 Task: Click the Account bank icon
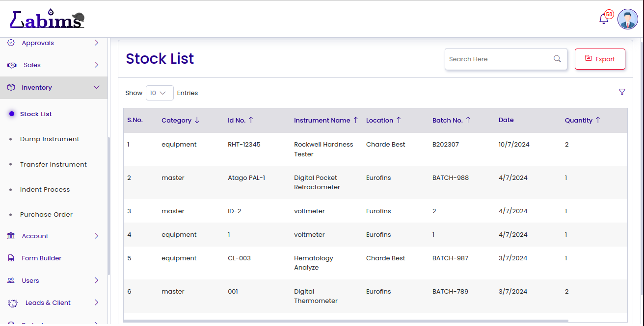[11, 236]
